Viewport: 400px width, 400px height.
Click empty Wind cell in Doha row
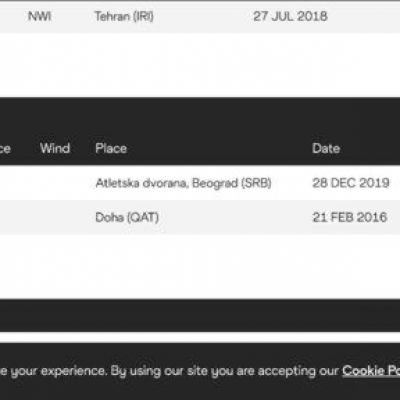click(55, 217)
